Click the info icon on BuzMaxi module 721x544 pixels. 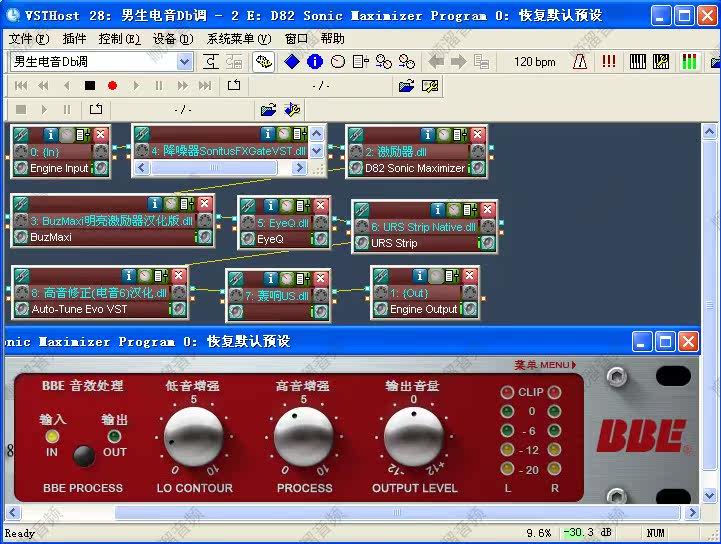pos(154,203)
